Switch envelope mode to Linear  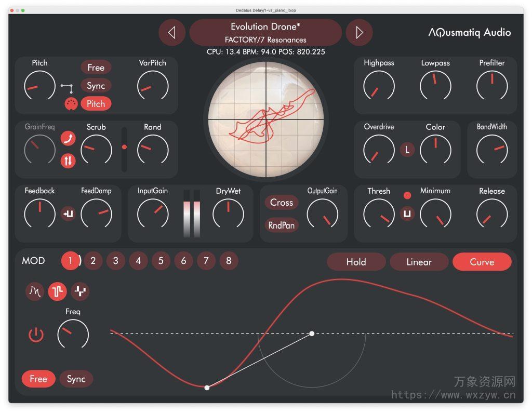(419, 262)
